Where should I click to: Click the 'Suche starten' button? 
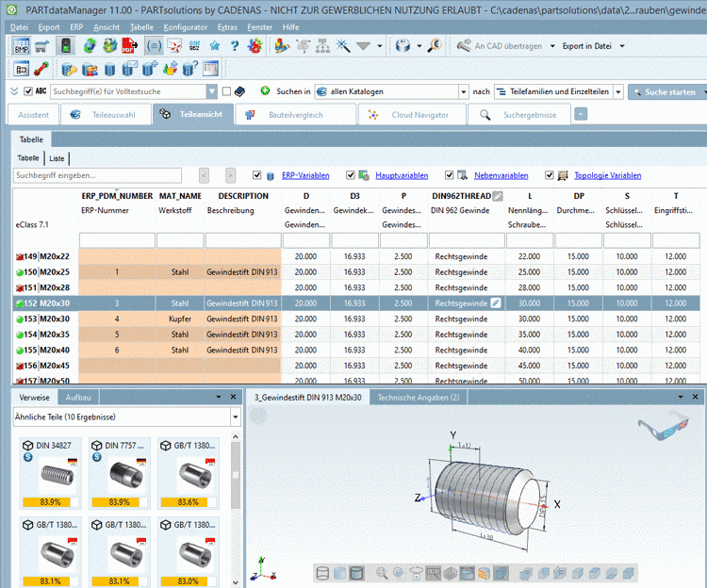[667, 92]
